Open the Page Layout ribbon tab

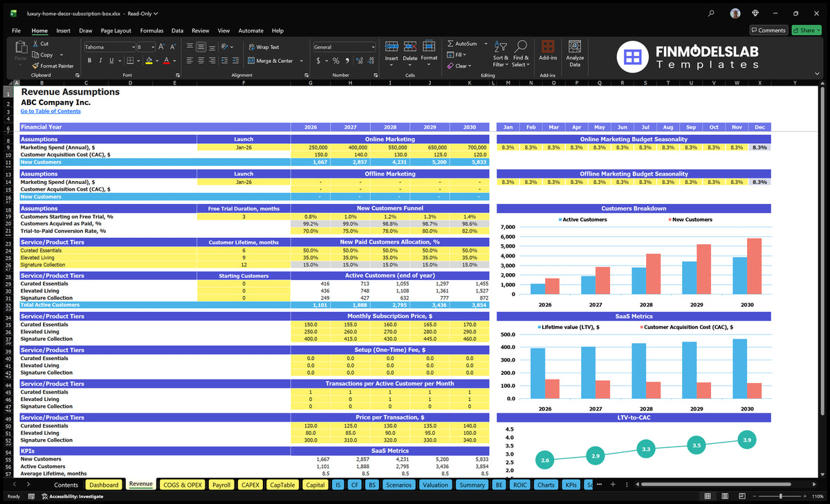click(x=116, y=30)
